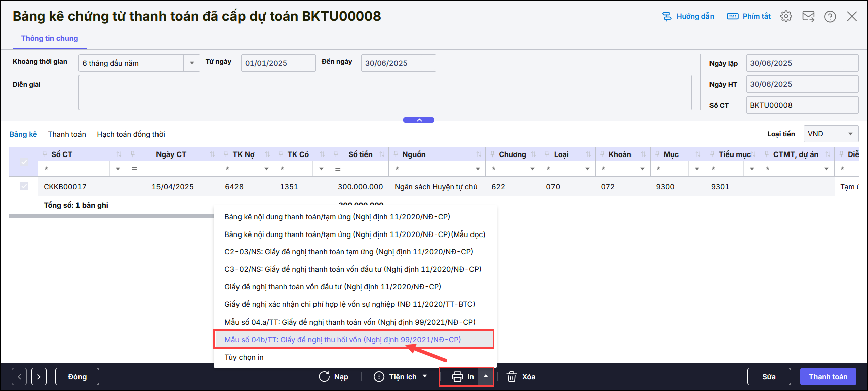Click the Ngày HT date field

click(x=802, y=84)
